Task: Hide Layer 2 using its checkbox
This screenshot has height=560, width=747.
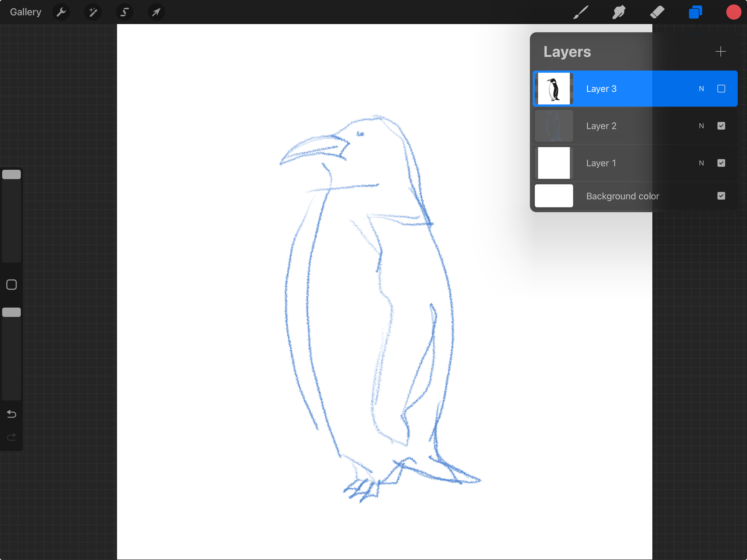Action: pos(721,126)
